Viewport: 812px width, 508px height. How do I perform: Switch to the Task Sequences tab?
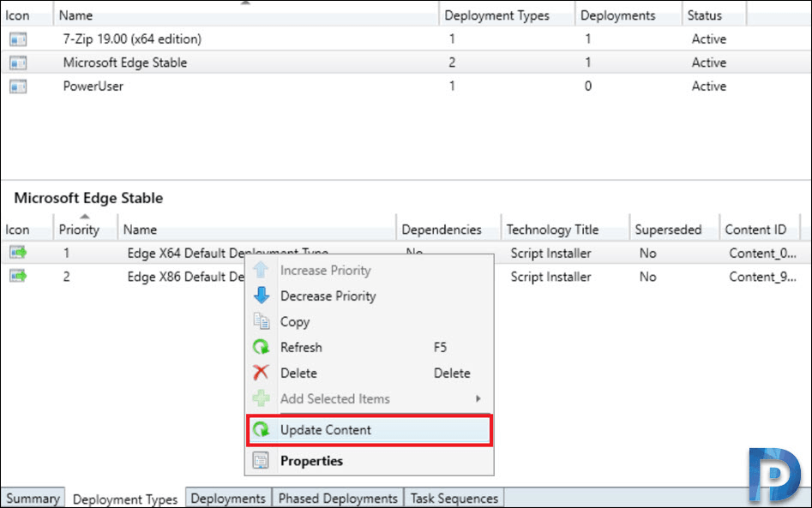454,498
